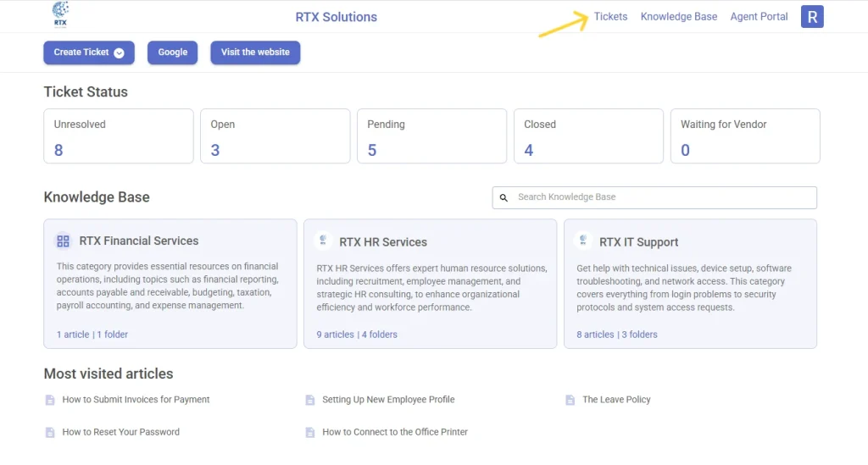
Task: Open the Unresolved tickets card
Action: 119,136
